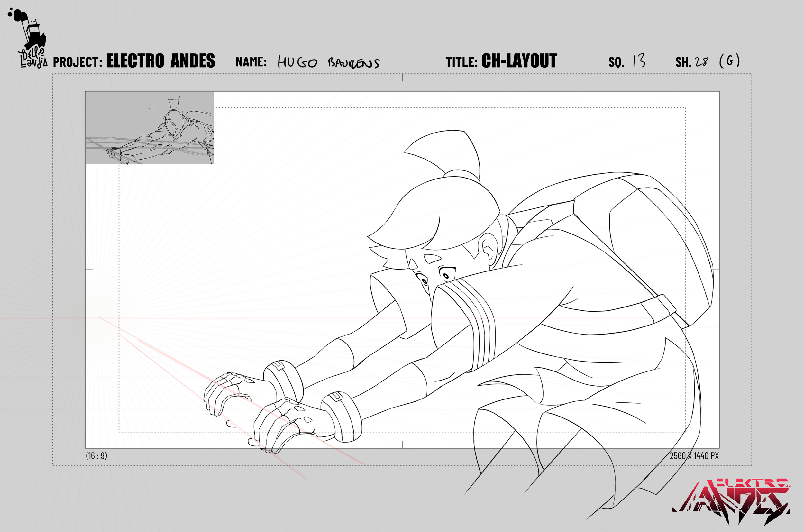Click the handwritten sequence number 13
Image resolution: width=804 pixels, height=532 pixels.
639,61
